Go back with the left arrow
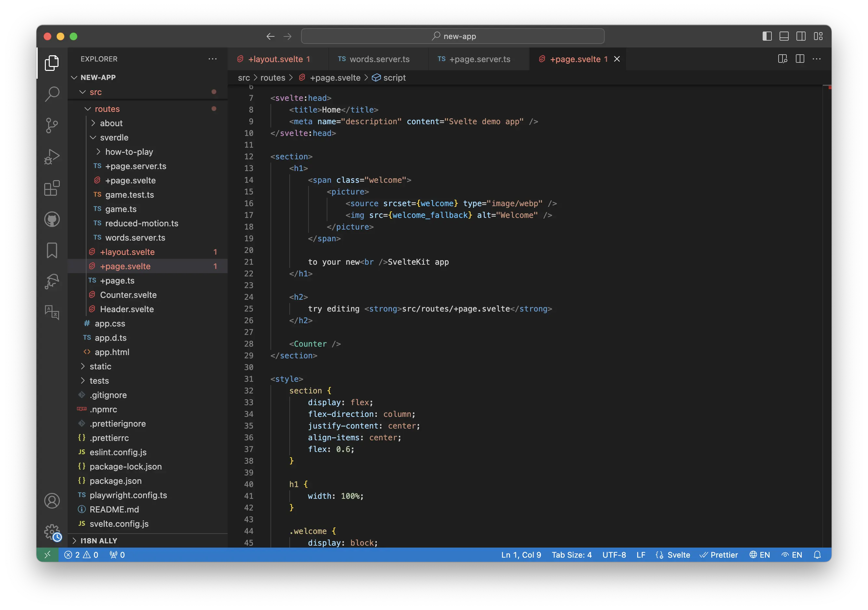 270,36
